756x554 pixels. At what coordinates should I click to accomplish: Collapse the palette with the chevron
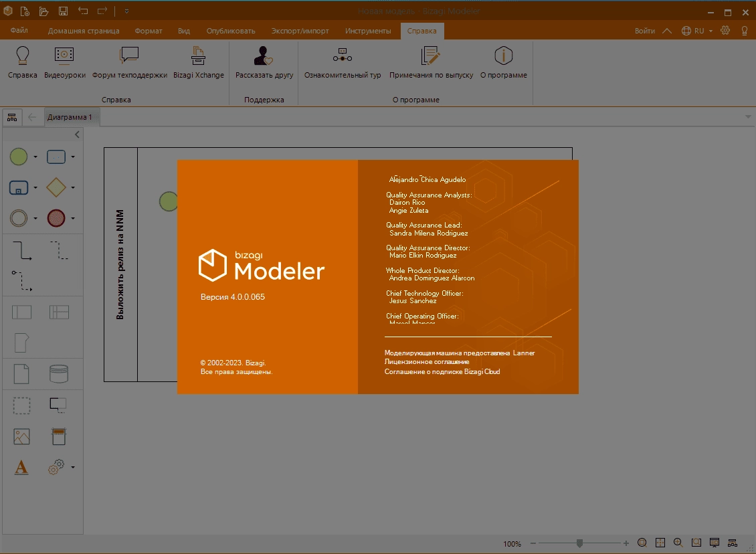(x=77, y=134)
